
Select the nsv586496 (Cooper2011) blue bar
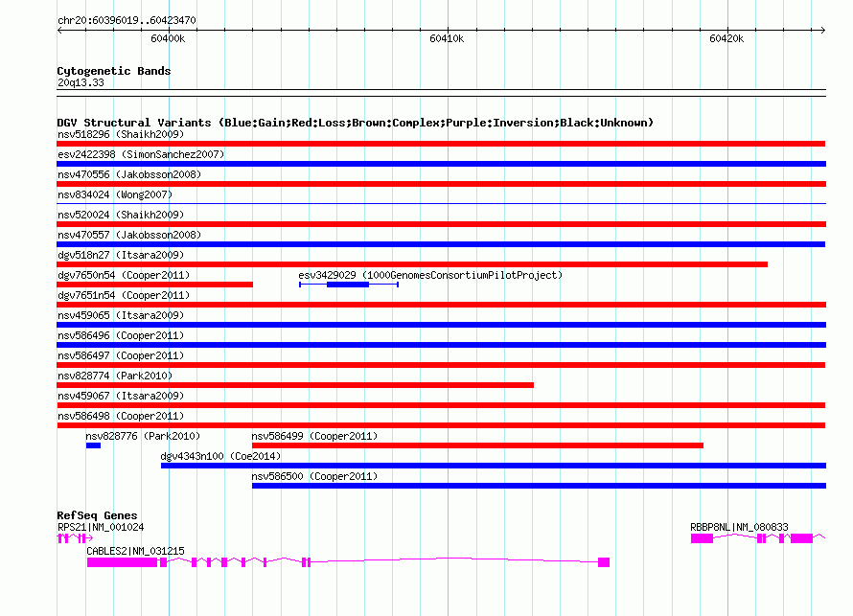point(441,345)
